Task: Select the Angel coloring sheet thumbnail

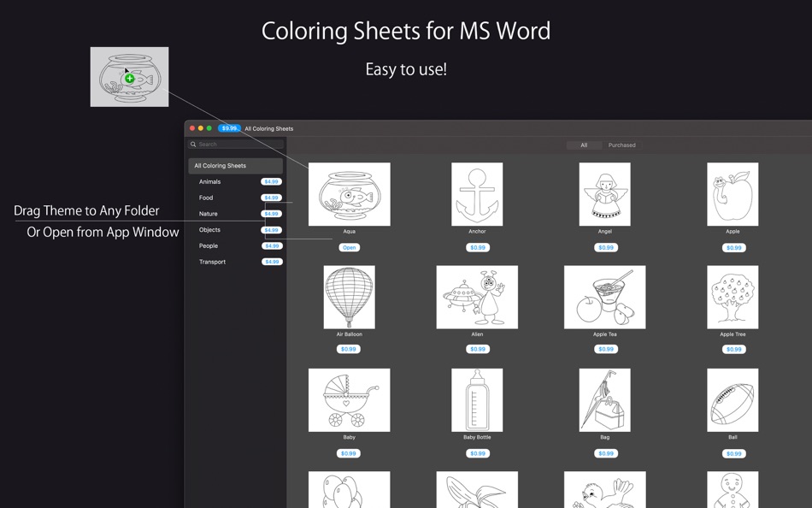Action: click(x=605, y=194)
